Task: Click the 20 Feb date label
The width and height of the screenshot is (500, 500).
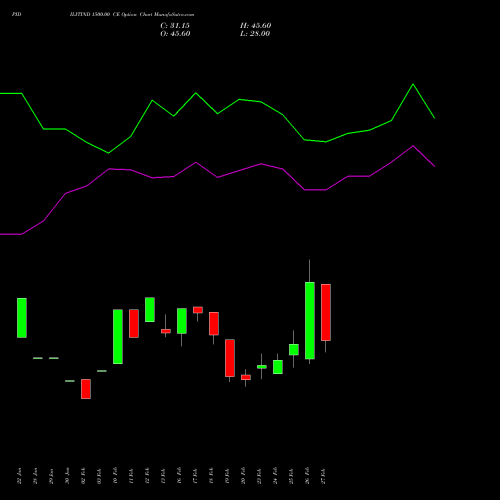Action: pos(243,476)
